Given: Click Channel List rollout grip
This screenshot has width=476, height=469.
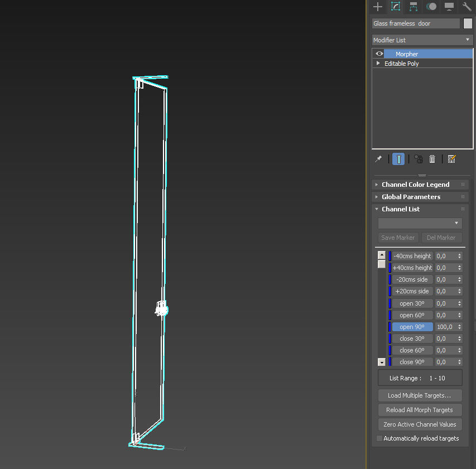Looking at the screenshot, I should 463,209.
